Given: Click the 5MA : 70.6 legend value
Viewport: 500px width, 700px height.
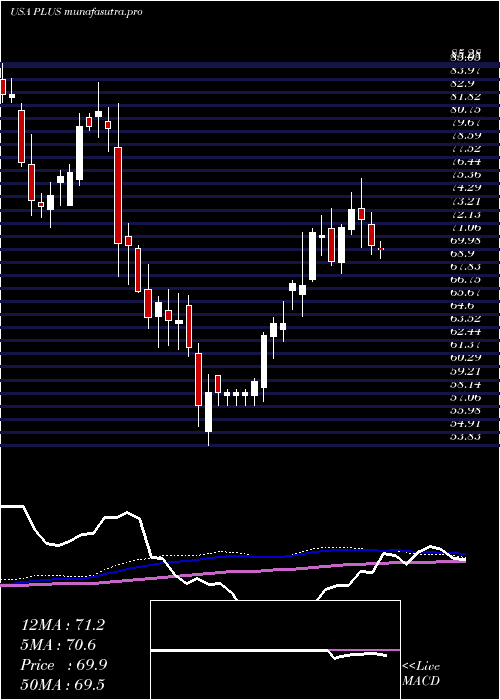Looking at the screenshot, I should pos(58,645).
